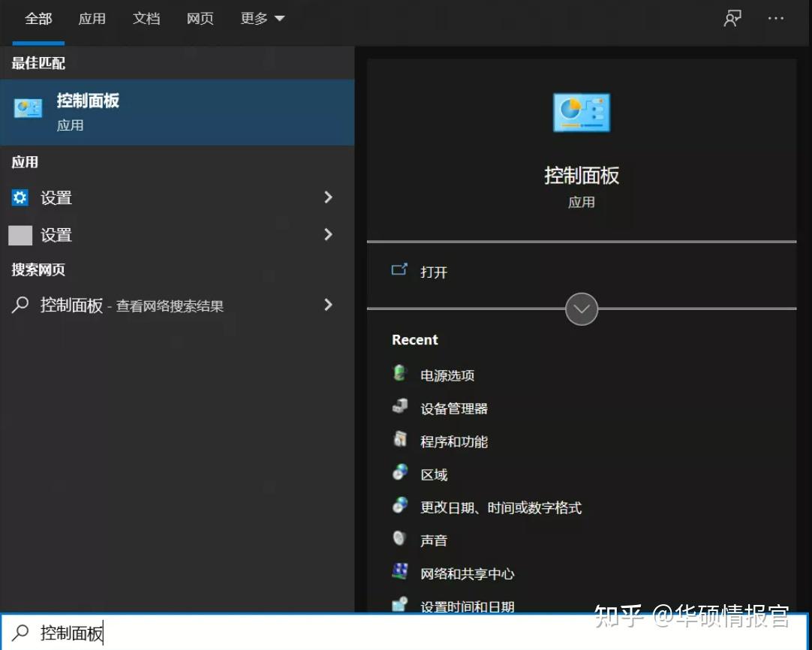This screenshot has width=812, height=650.
Task: Expand the chevron next to the second 设置 result
Action: pos(328,235)
